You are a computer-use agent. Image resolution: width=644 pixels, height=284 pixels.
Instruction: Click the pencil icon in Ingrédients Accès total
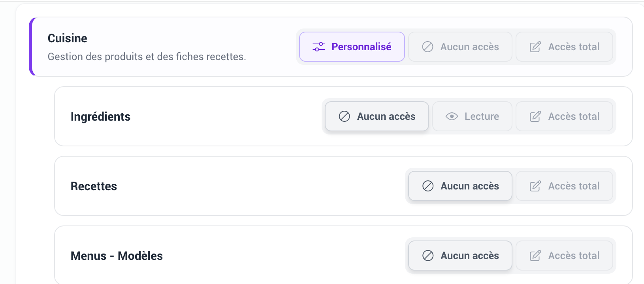(535, 116)
